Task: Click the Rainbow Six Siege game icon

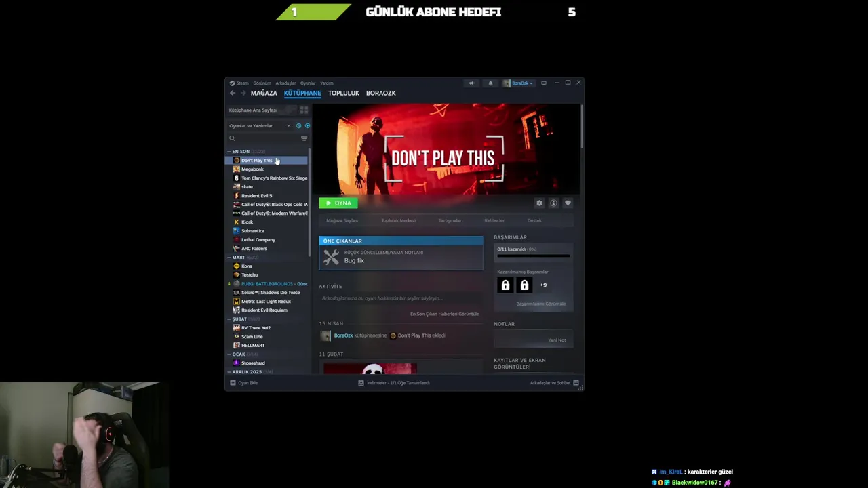Action: pyautogui.click(x=236, y=178)
